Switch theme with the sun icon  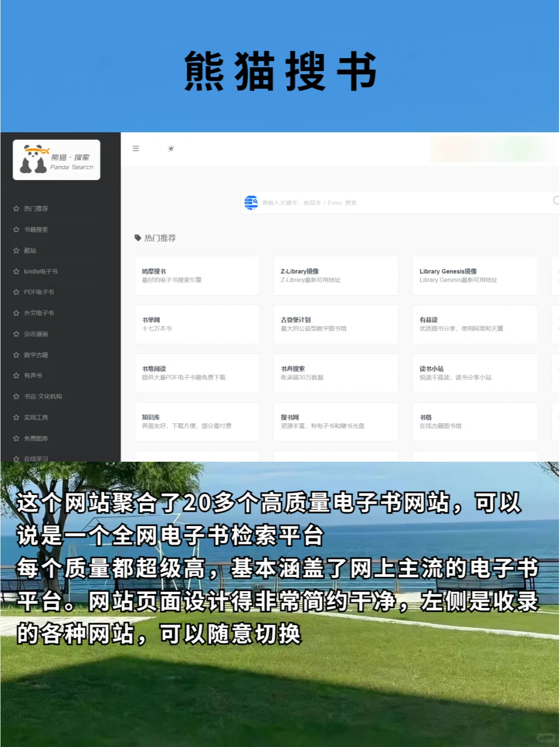pyautogui.click(x=171, y=148)
